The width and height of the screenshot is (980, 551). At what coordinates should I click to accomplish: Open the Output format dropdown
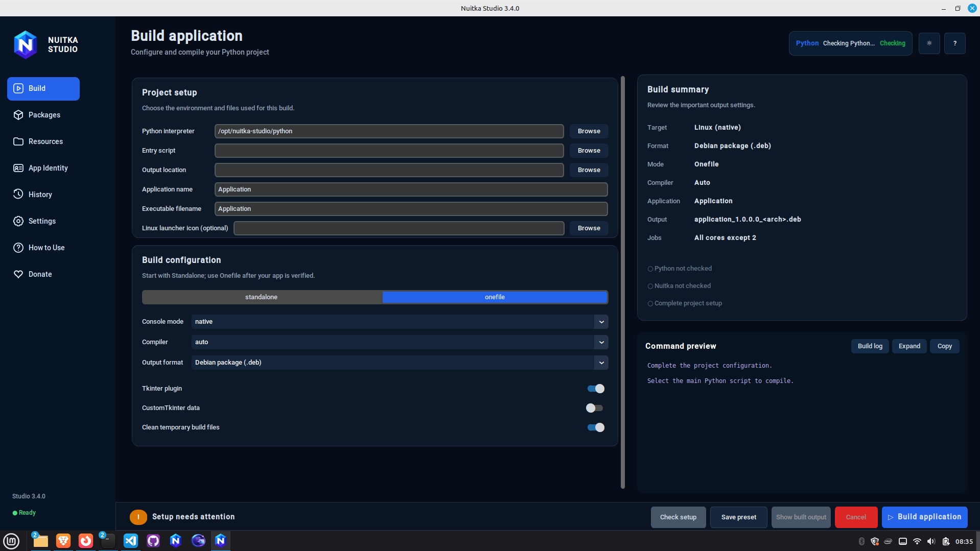tap(400, 363)
